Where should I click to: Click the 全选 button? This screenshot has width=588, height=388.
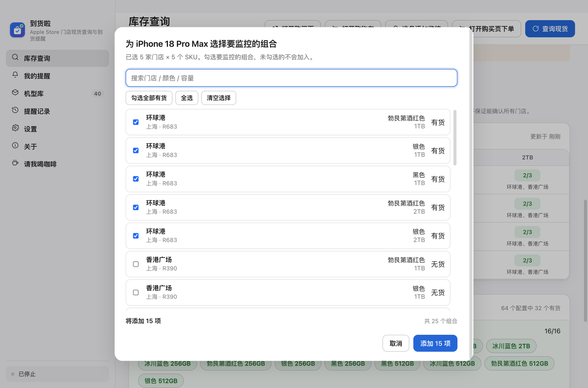[187, 98]
